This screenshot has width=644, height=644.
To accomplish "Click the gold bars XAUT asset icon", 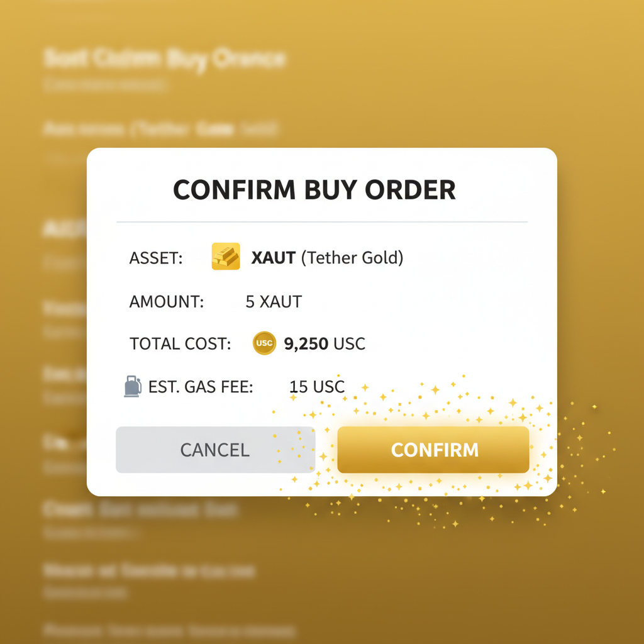I will pyautogui.click(x=226, y=256).
